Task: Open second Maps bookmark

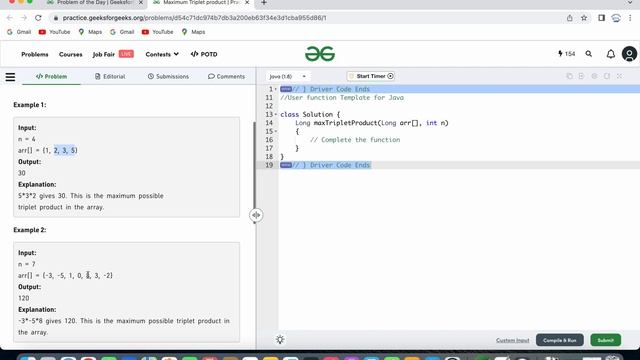Action: pyautogui.click(x=193, y=32)
